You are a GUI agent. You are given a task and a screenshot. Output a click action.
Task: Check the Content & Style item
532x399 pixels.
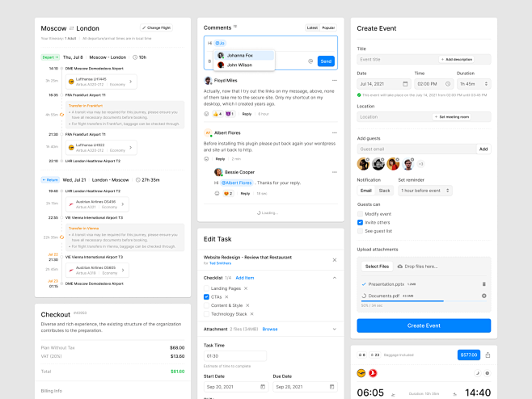click(206, 305)
